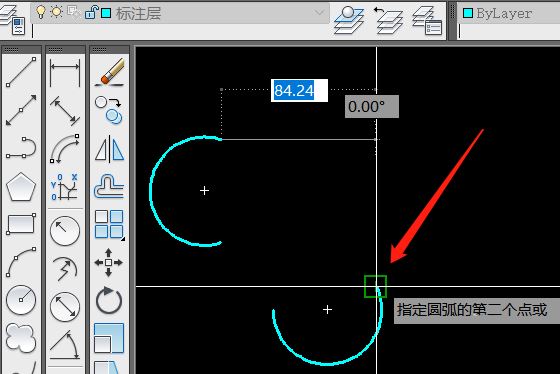Viewport: 560px width, 374px height.
Task: Toggle layer freeze sun icon
Action: pyautogui.click(x=56, y=12)
